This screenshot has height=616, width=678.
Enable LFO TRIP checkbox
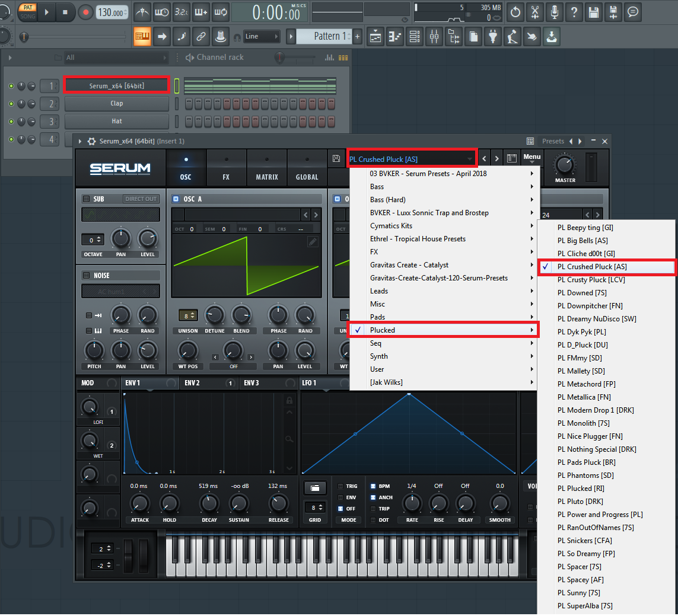coord(373,509)
